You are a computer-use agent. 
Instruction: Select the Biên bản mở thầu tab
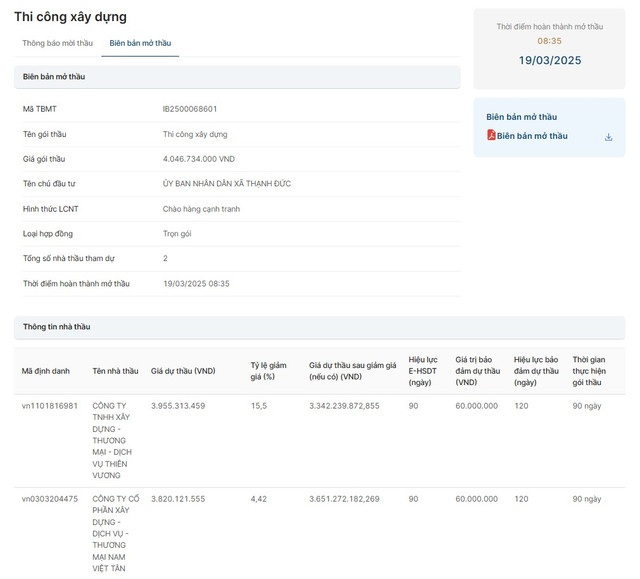[x=140, y=44]
